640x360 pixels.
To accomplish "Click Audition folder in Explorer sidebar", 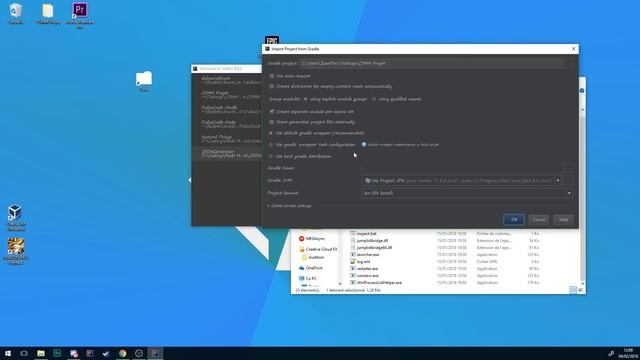I will pyautogui.click(x=313, y=258).
